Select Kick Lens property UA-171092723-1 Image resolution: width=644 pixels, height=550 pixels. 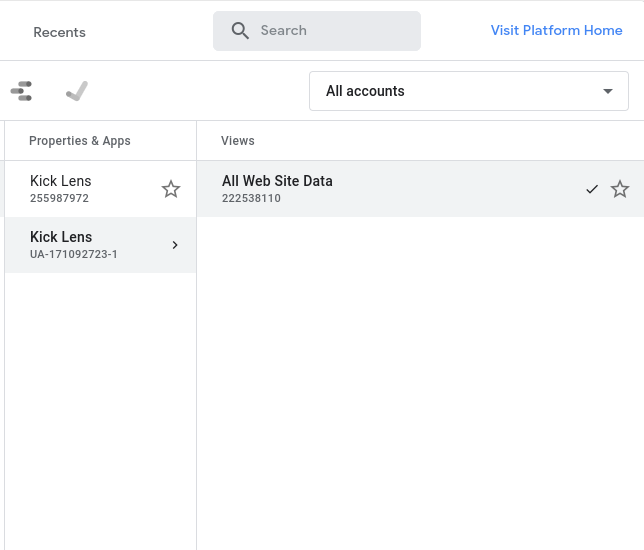click(x=100, y=245)
